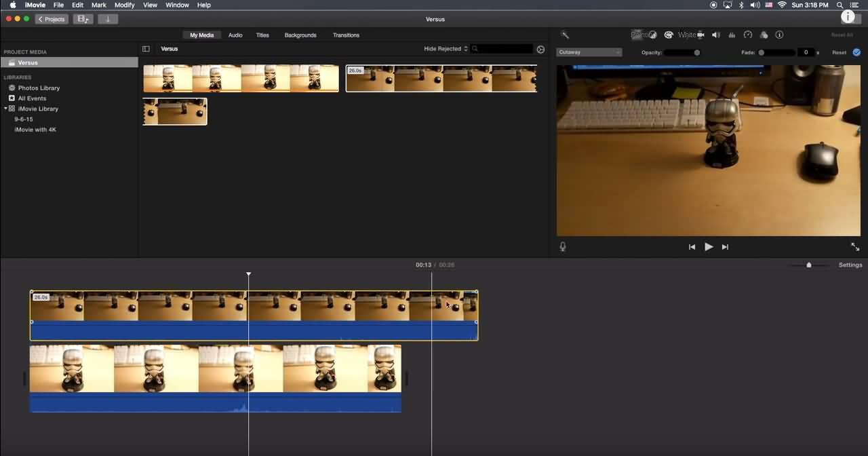This screenshot has height=456, width=868.
Task: Open the Volume adjustment icon
Action: [x=715, y=35]
